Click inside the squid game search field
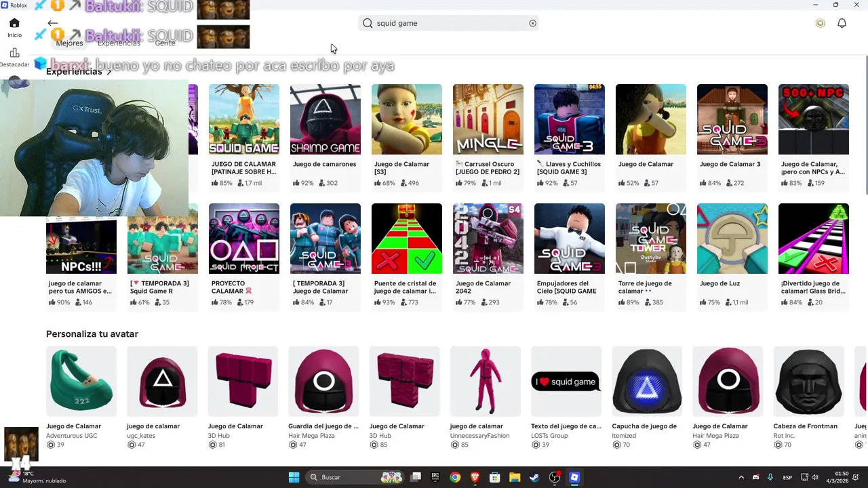The height and width of the screenshot is (488, 868). pyautogui.click(x=448, y=23)
